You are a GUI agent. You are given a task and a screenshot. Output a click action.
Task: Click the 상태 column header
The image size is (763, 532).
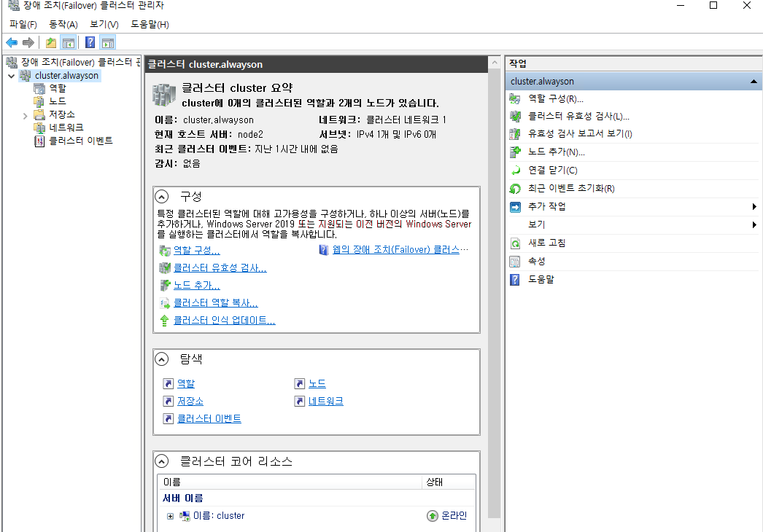448,482
